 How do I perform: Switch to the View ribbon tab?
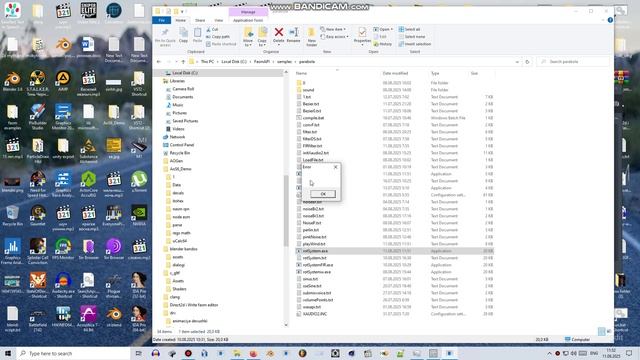(x=219, y=20)
